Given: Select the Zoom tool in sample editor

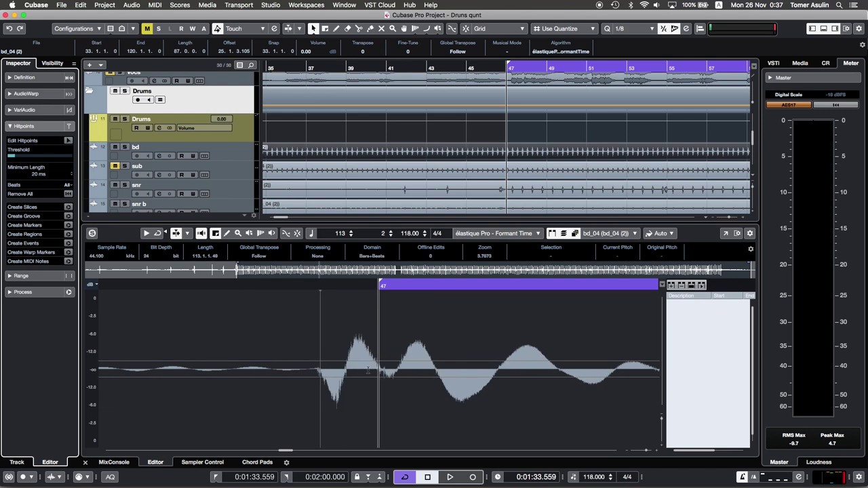Looking at the screenshot, I should [x=238, y=233].
